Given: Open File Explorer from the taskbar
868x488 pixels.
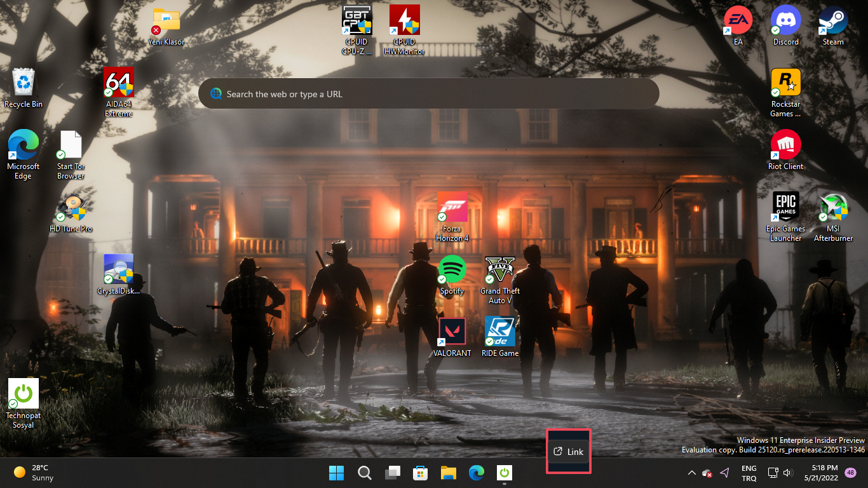Looking at the screenshot, I should click(449, 473).
